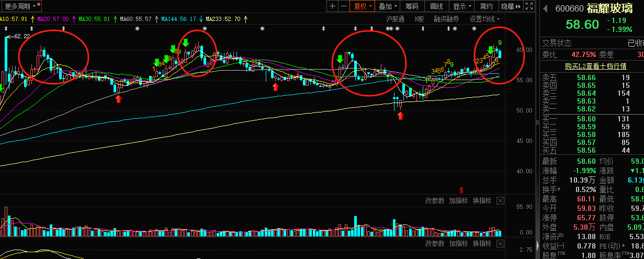Image resolution: width=644 pixels, height=259 pixels.
Task: Open the 叠加 overlay dropdown
Action: pyautogui.click(x=388, y=6)
